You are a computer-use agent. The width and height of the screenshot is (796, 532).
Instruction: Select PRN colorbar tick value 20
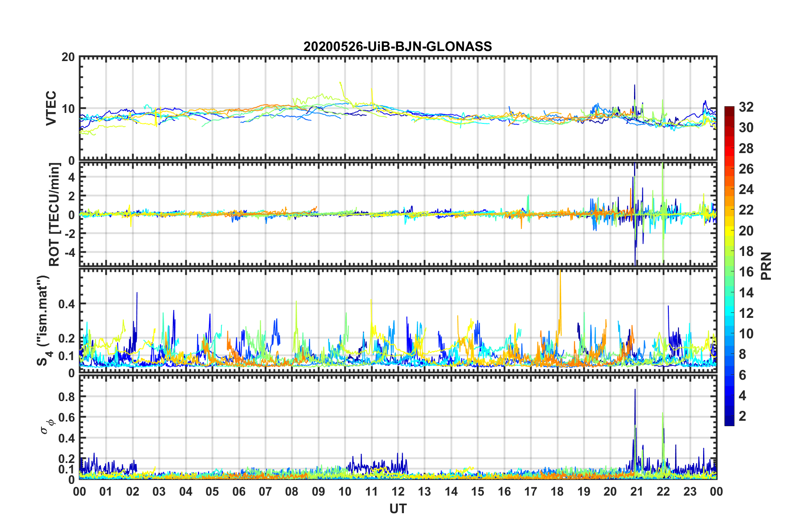tap(746, 231)
